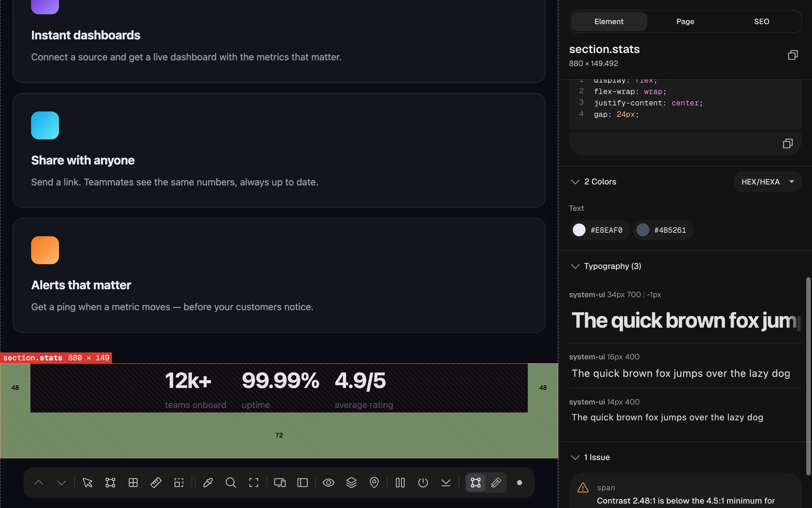
Task: Click the power icon in the toolbar
Action: [423, 483]
